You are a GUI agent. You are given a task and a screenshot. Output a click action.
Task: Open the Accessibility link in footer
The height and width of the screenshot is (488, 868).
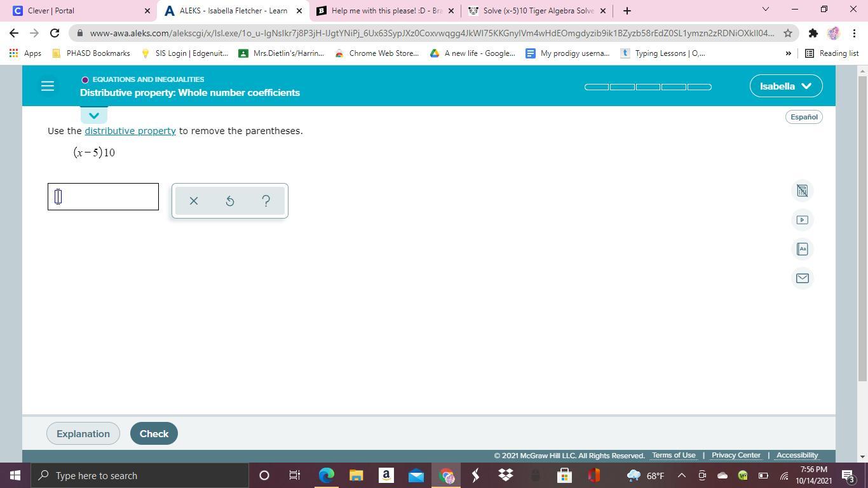coord(797,455)
